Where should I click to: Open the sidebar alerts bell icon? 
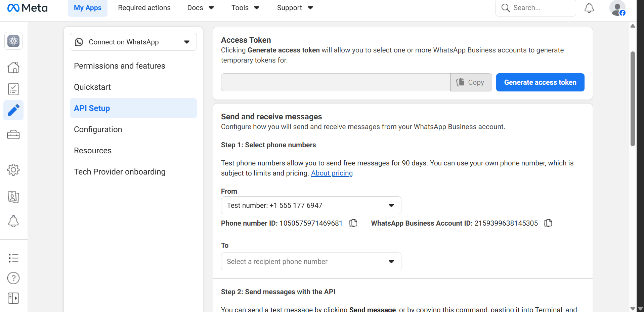tap(13, 221)
